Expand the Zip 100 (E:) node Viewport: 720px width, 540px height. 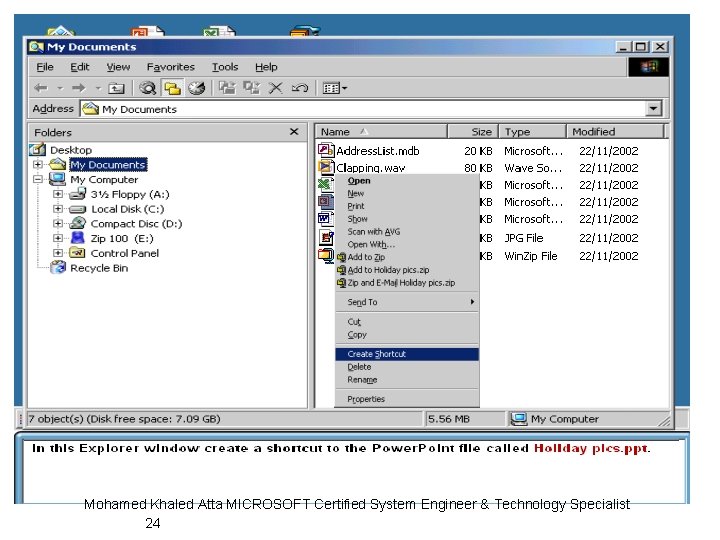click(x=58, y=238)
